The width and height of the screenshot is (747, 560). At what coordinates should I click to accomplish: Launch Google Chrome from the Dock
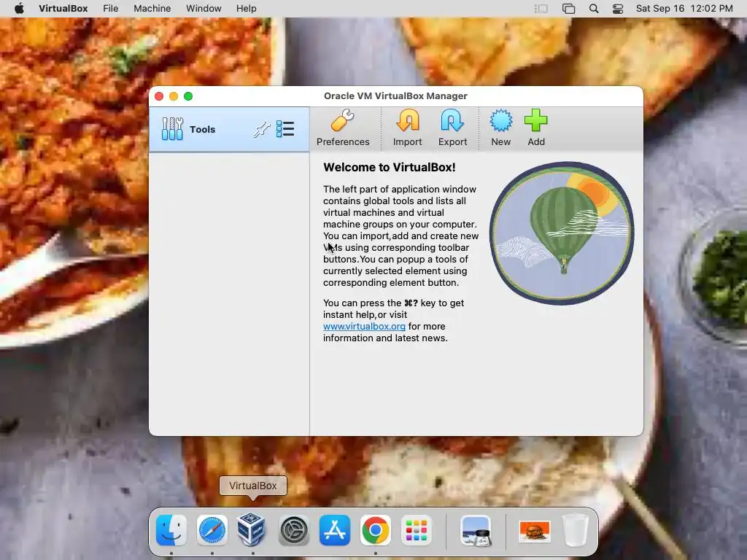[x=376, y=530]
